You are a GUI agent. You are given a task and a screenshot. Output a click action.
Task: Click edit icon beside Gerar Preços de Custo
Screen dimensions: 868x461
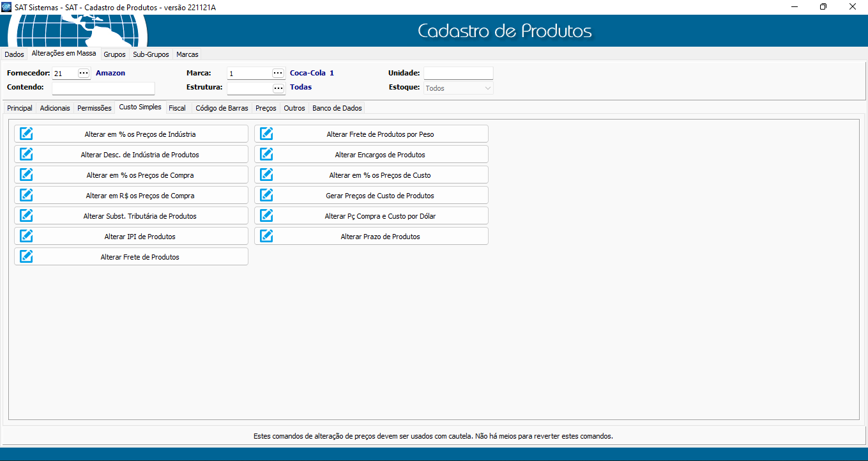pyautogui.click(x=266, y=195)
